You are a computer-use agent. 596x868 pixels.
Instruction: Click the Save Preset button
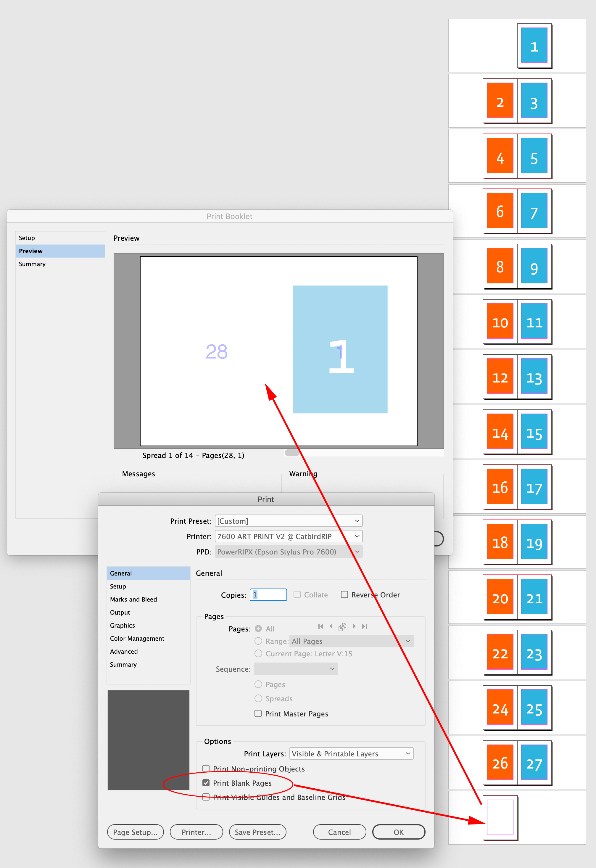(x=257, y=832)
